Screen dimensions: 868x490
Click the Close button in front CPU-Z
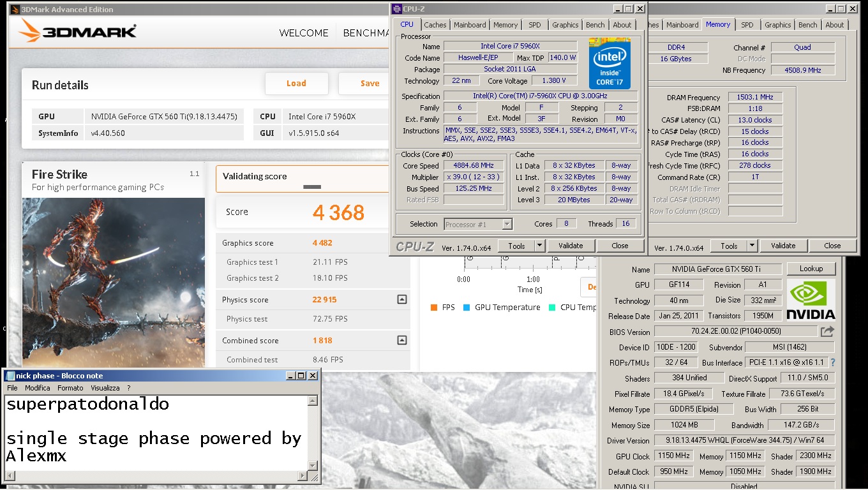click(x=620, y=246)
